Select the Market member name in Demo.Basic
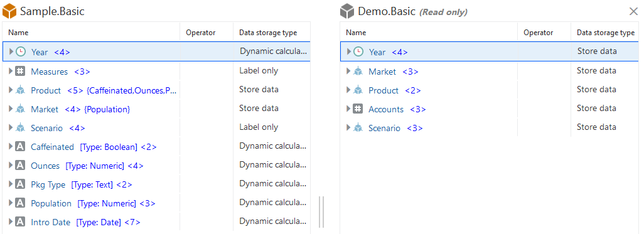This screenshot has height=234, width=644. click(x=382, y=72)
